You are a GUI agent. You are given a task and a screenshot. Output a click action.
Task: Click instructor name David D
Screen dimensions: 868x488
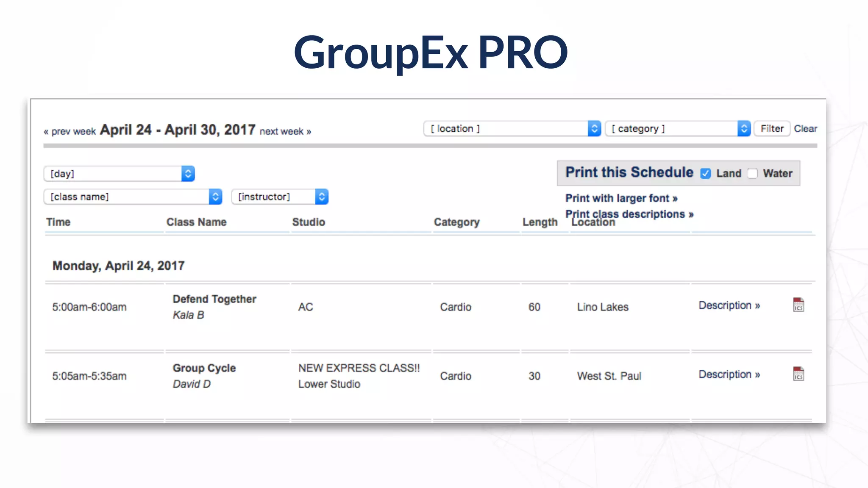tap(192, 384)
